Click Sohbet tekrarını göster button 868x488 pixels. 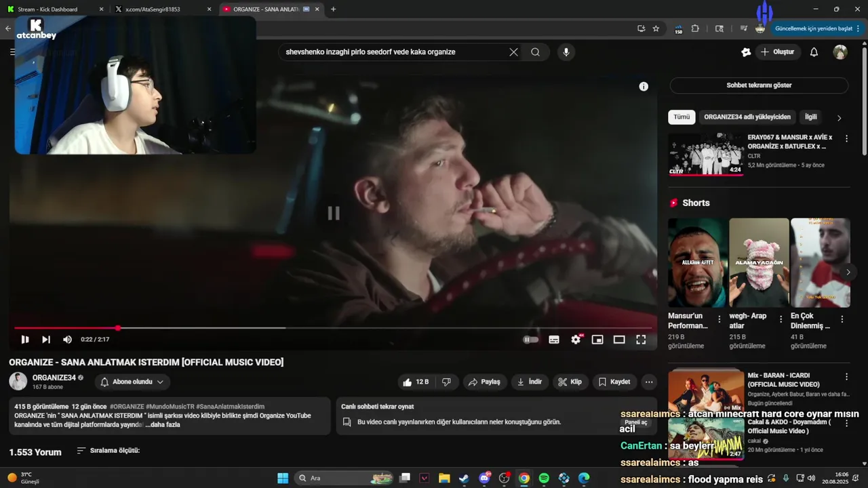759,85
